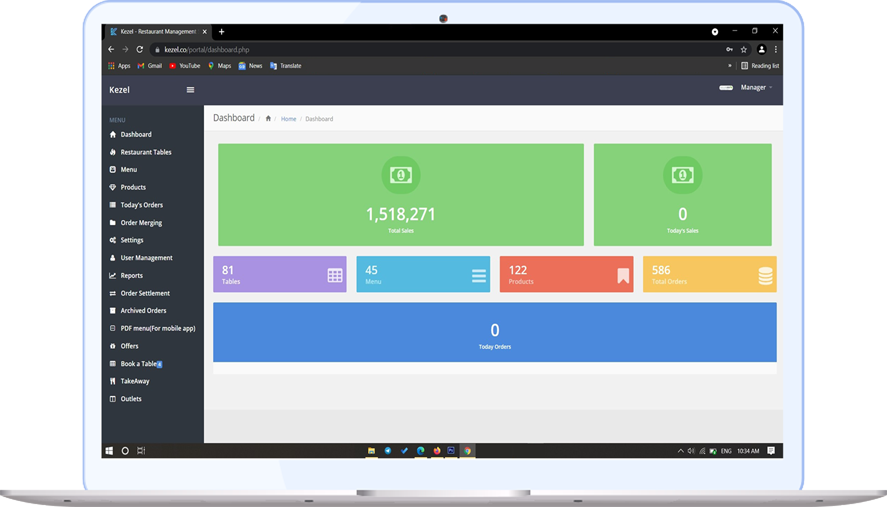Click the grid icon on Tables card
The image size is (888, 507).
click(335, 276)
